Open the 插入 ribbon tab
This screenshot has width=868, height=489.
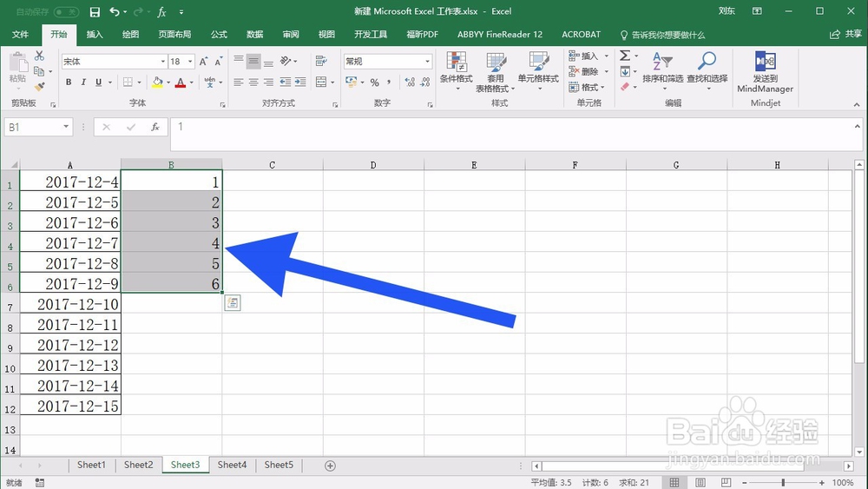[95, 35]
